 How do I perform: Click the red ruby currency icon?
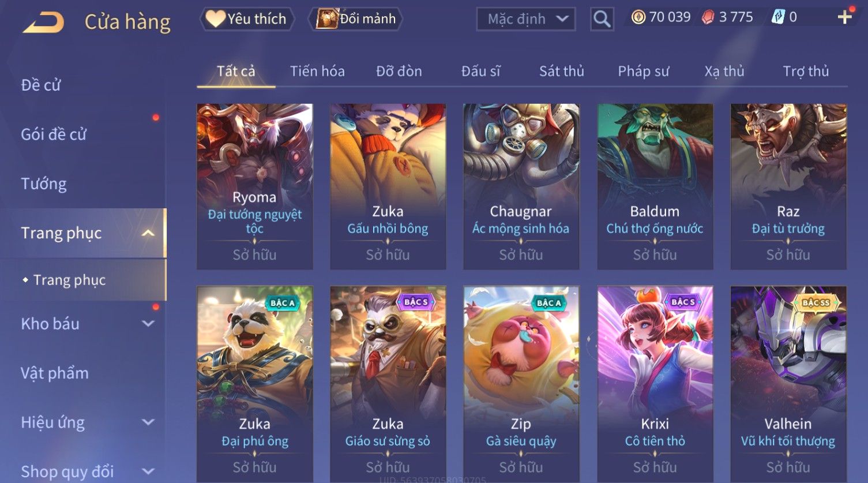point(708,17)
